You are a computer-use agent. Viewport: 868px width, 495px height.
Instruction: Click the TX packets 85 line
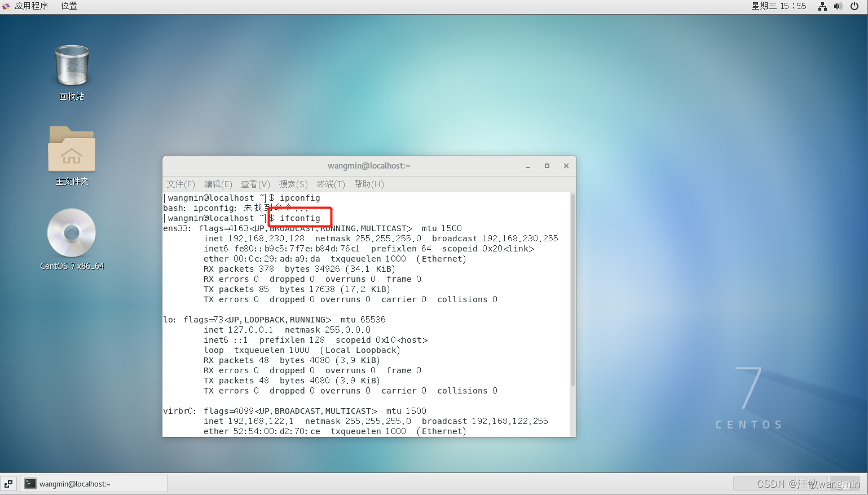click(x=297, y=289)
